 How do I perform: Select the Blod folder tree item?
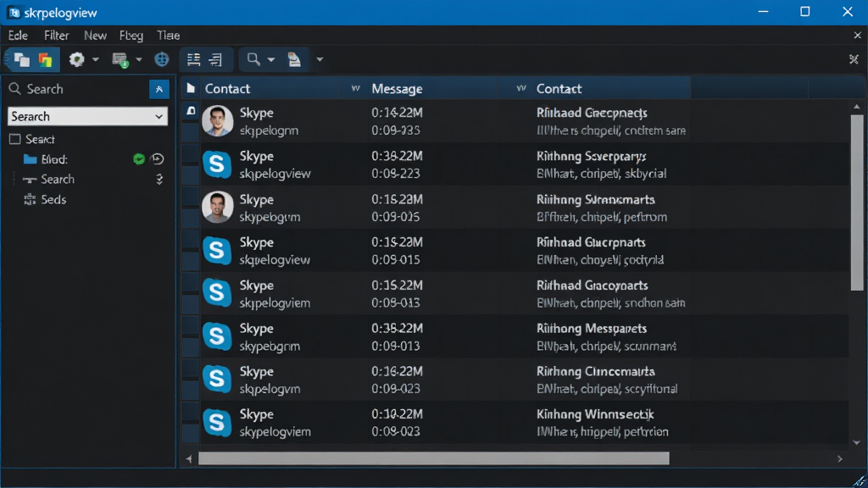click(54, 159)
